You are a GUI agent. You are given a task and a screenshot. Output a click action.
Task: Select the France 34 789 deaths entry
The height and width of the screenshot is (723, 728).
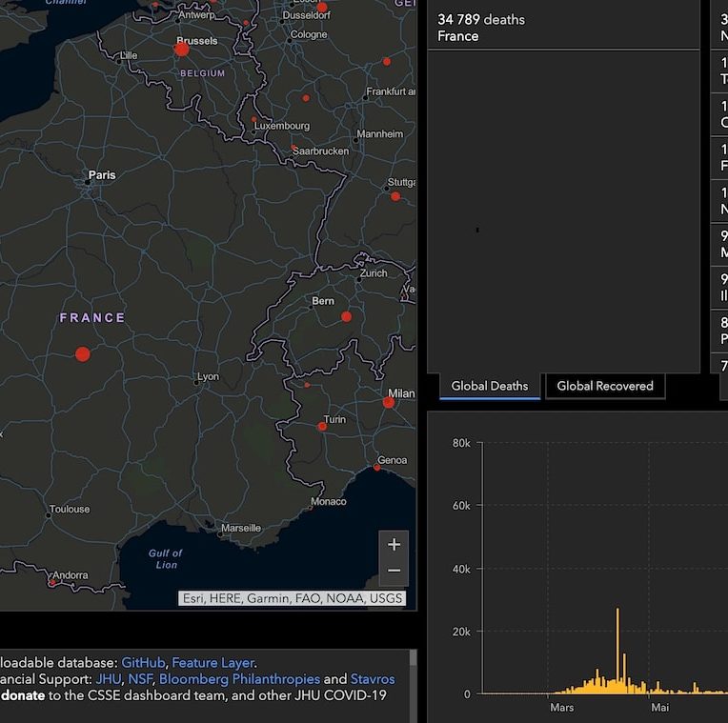563,28
